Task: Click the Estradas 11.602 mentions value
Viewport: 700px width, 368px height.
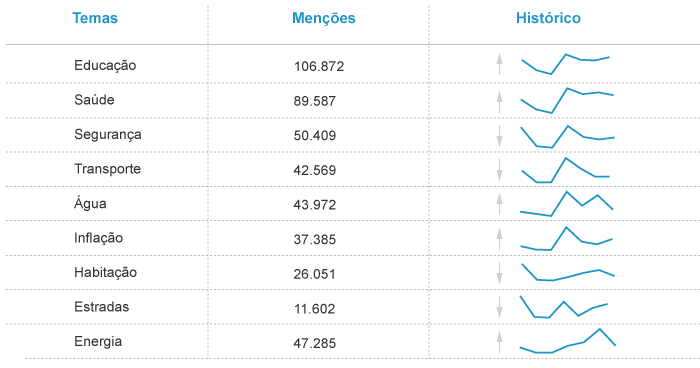Action: pos(314,309)
